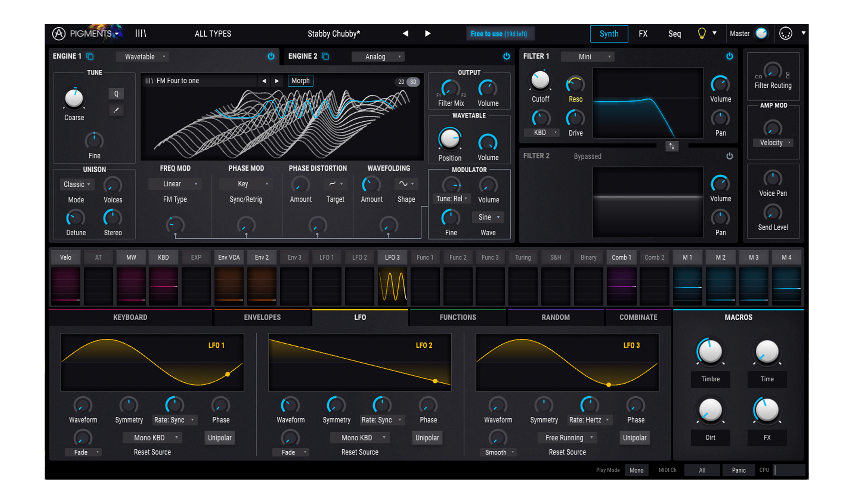Click the Master volume knob
This screenshot has height=504, width=853.
(x=761, y=33)
